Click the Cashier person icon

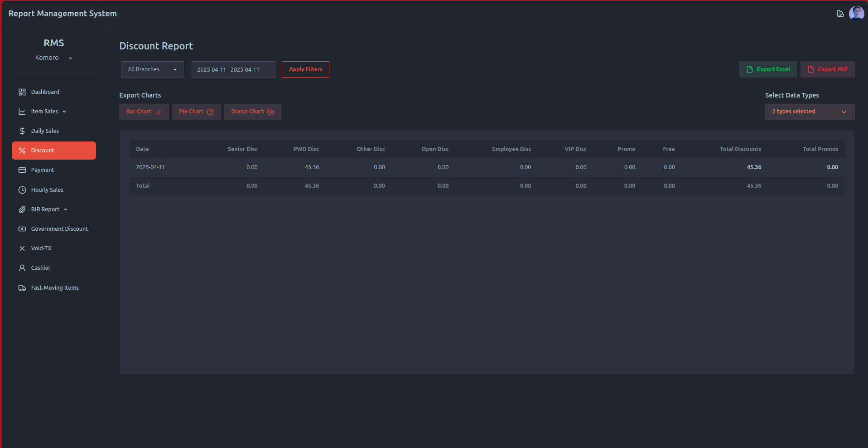click(x=22, y=268)
